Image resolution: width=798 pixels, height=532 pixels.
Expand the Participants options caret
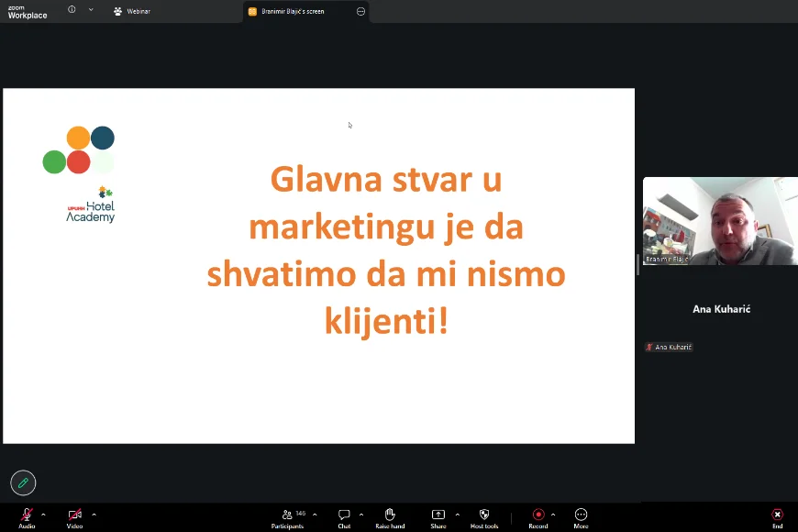point(316,515)
